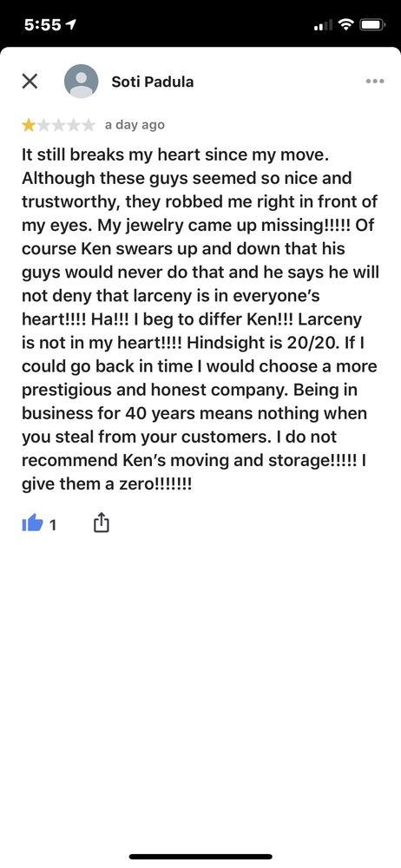Click the fourth gray rating star
The height and width of the screenshot is (868, 401).
tap(73, 125)
